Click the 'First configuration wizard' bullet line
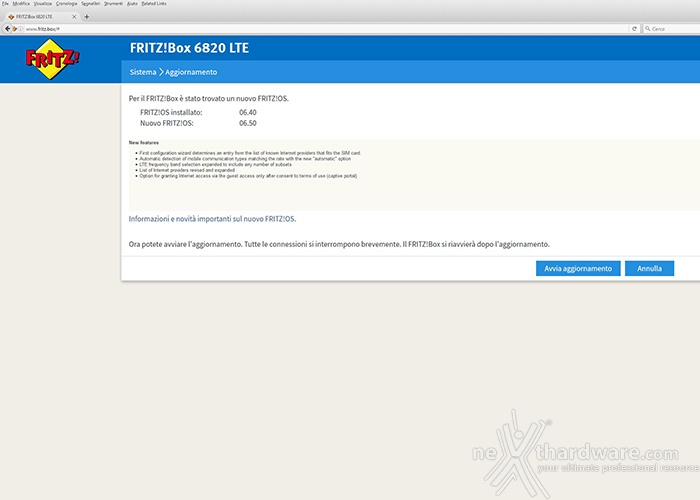Image resolution: width=700 pixels, height=500 pixels. pyautogui.click(x=250, y=153)
